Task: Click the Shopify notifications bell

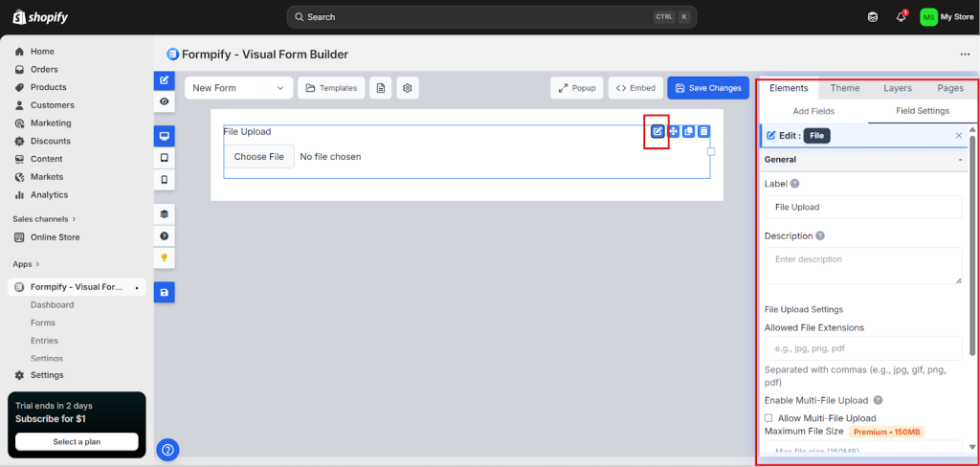Action: [900, 17]
